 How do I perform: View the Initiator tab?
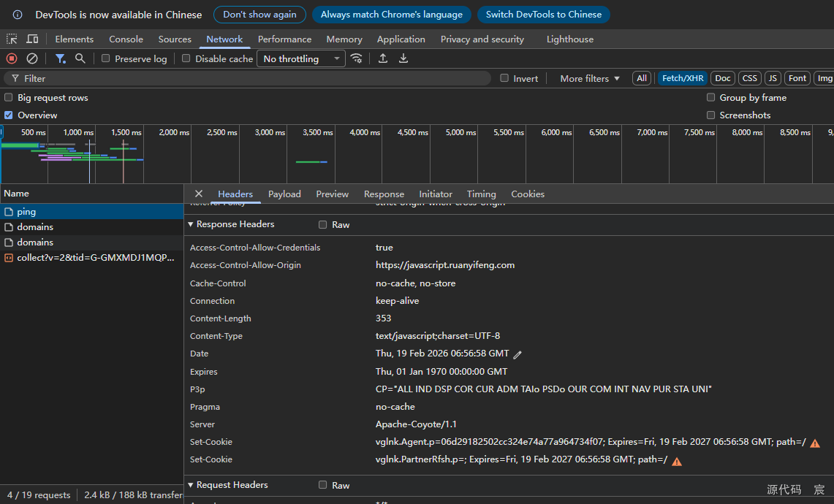tap(436, 194)
